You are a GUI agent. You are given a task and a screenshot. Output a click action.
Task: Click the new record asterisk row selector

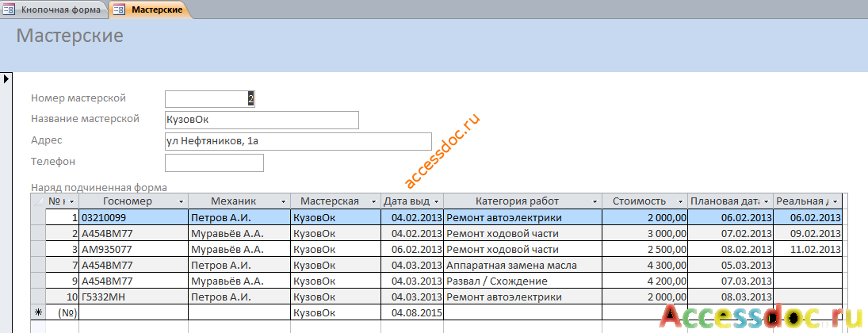click(x=38, y=312)
